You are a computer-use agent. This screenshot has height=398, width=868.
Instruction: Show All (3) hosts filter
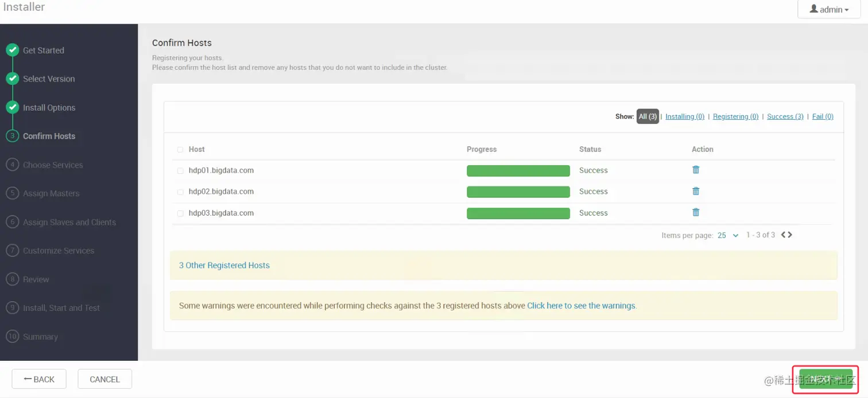tap(648, 116)
